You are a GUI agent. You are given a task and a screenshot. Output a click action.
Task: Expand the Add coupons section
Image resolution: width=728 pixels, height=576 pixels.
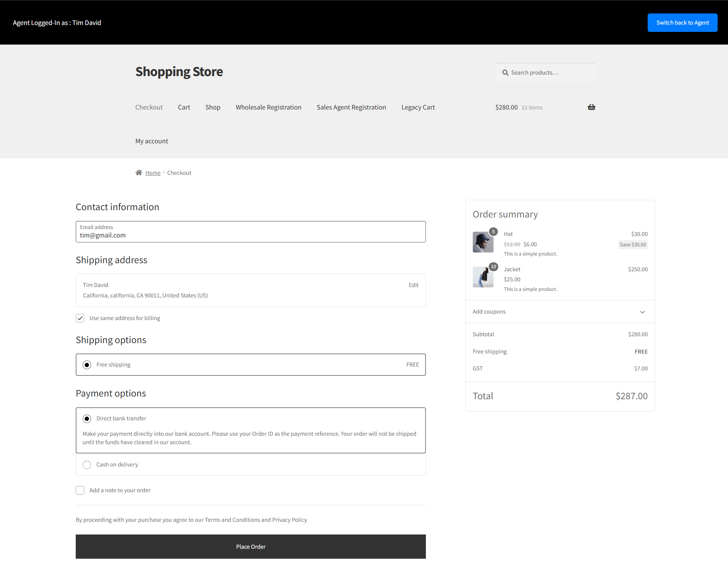click(560, 312)
